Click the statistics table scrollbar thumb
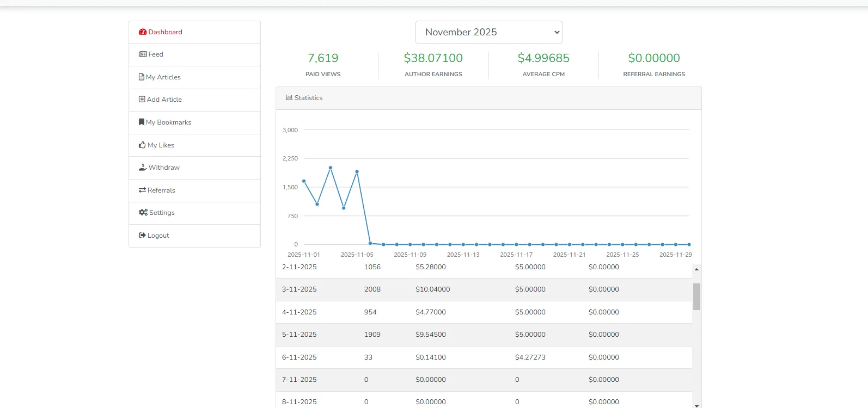Viewport: 868px width, 408px height. [696, 296]
